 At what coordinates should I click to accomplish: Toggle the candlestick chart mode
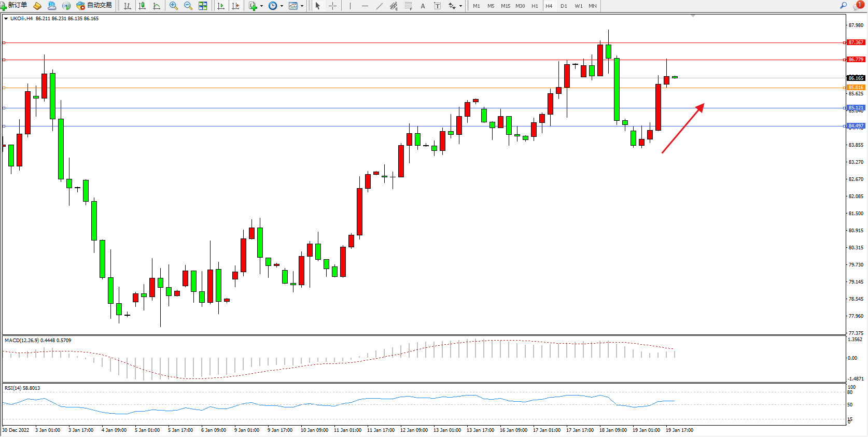pos(142,6)
